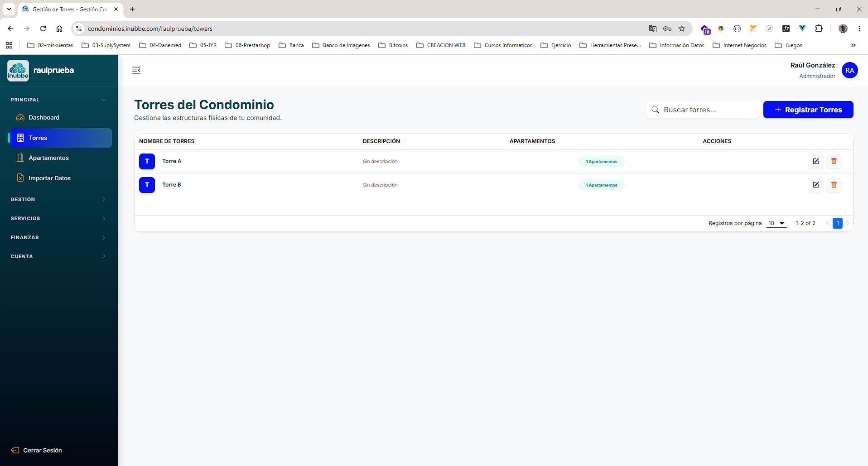This screenshot has width=868, height=466.
Task: Open the password key icon in address bar
Action: click(x=667, y=29)
